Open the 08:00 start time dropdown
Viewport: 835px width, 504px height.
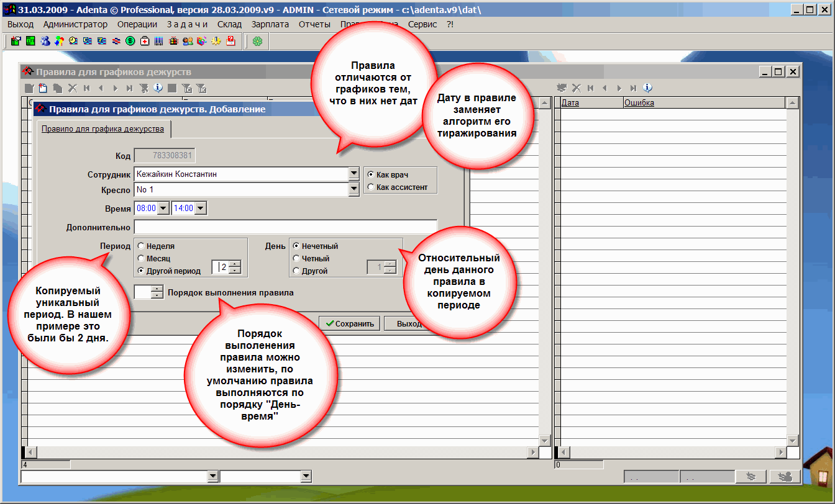tap(163, 209)
